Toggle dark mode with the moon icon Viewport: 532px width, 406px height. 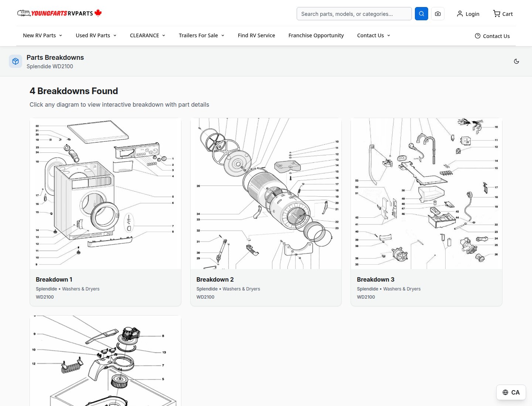(x=516, y=61)
